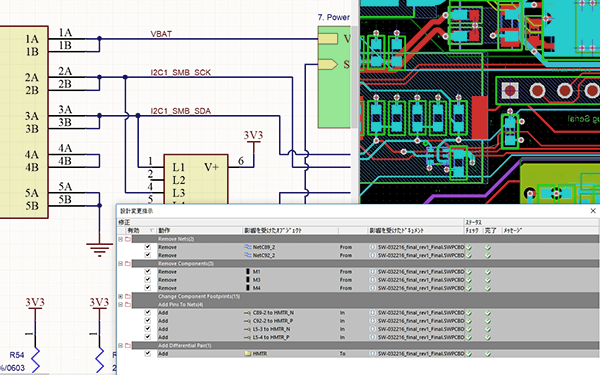Disable the Remove M4 change checkbox

pos(148,288)
